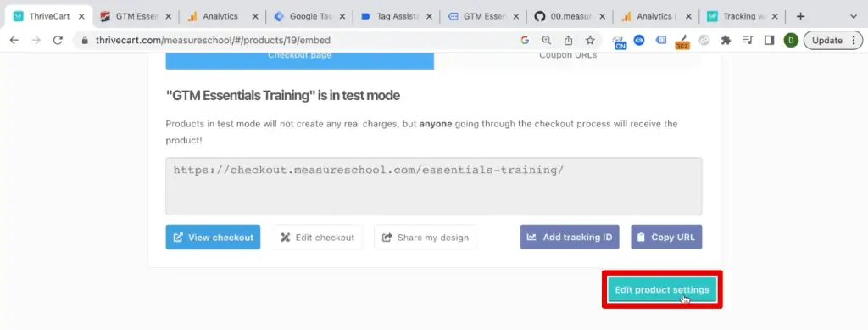Switch to the Tag Assistant tab
The width and height of the screenshot is (868, 330).
point(396,17)
